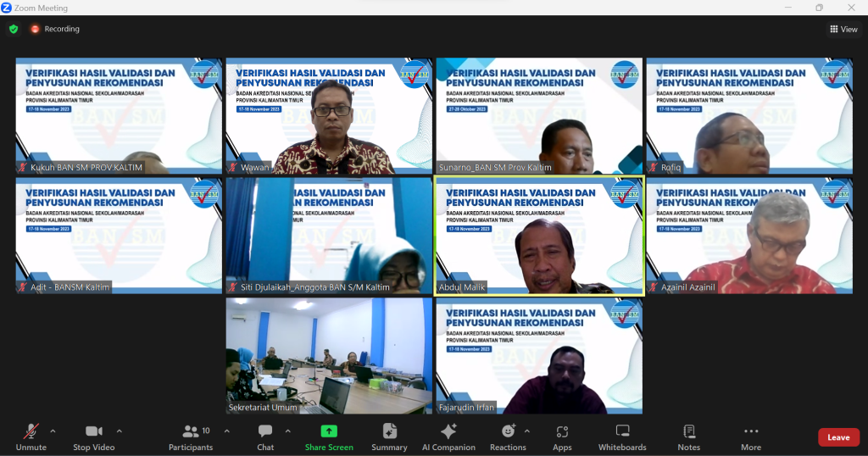Click muted mic icon on Azainil's tile
The height and width of the screenshot is (456, 868).
pyautogui.click(x=654, y=287)
